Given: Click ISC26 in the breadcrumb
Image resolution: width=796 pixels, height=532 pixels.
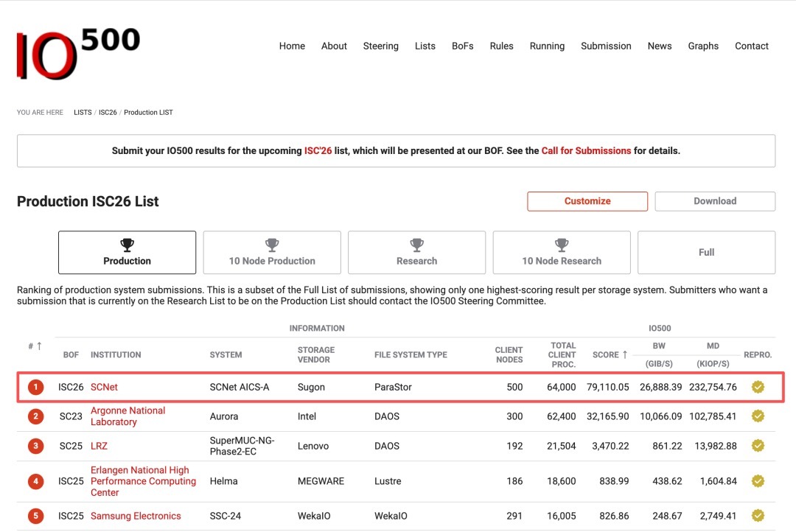Looking at the screenshot, I should coord(108,112).
